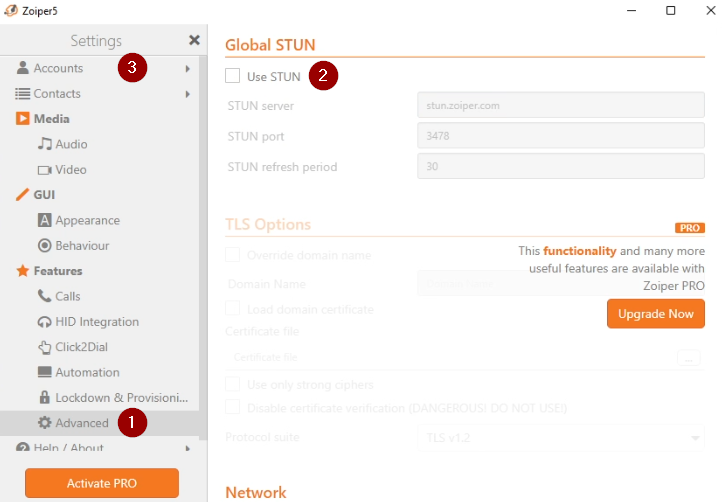Image resolution: width=722 pixels, height=502 pixels.
Task: Click the settings sidebar scrollbar
Action: (203, 246)
